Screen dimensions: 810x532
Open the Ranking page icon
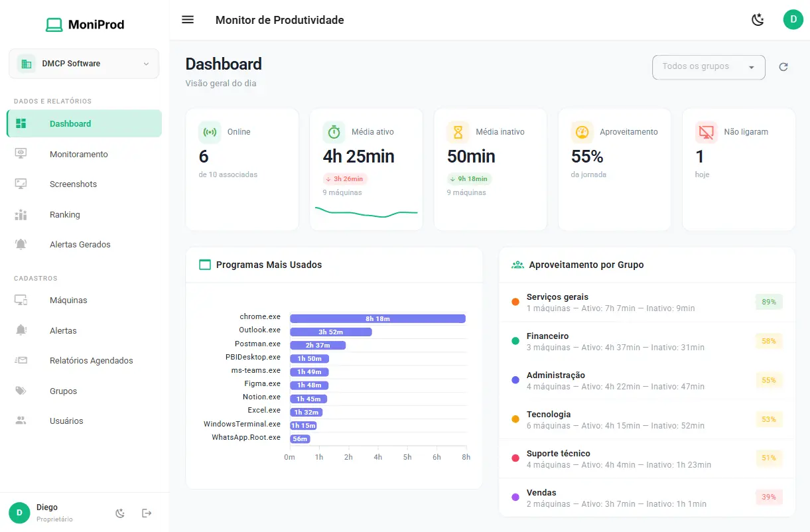pyautogui.click(x=21, y=214)
